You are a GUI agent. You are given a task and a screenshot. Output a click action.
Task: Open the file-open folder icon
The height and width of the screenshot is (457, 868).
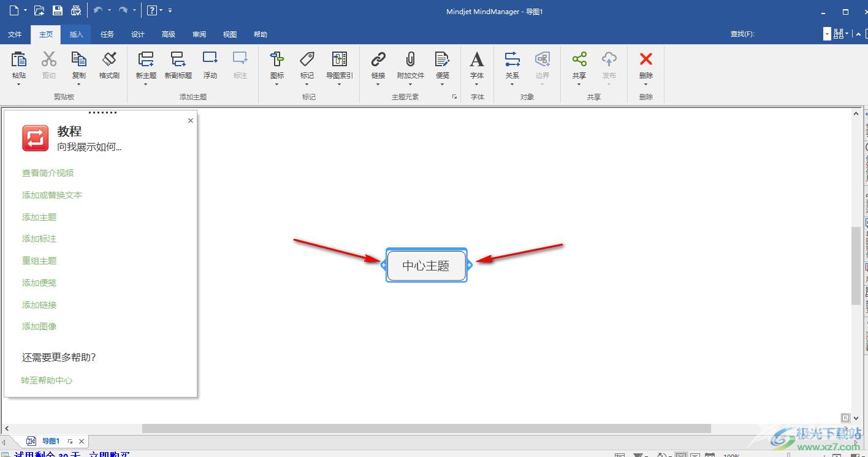[39, 10]
